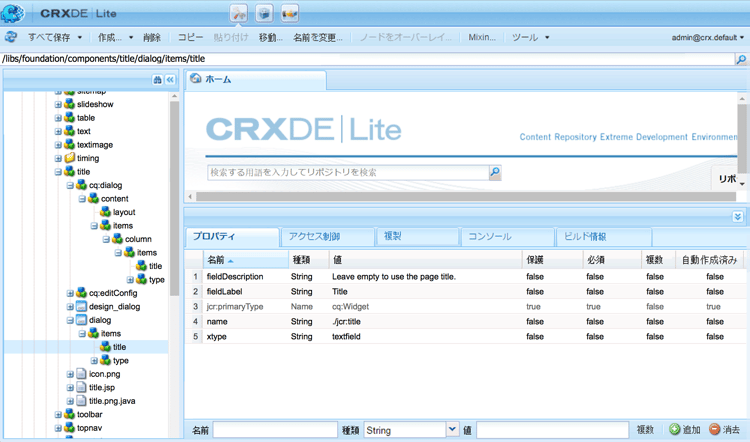
Task: Click the home icon on ホーム tab
Action: coord(196,78)
